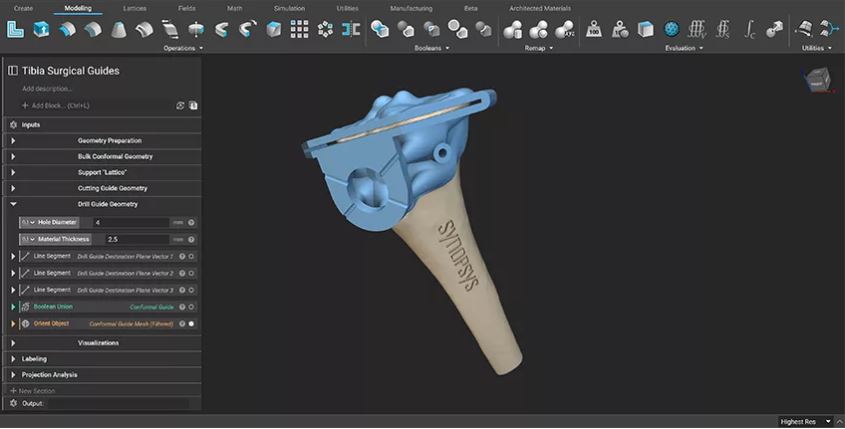The image size is (845, 429).
Task: Expand the Labeling section
Action: (13, 359)
